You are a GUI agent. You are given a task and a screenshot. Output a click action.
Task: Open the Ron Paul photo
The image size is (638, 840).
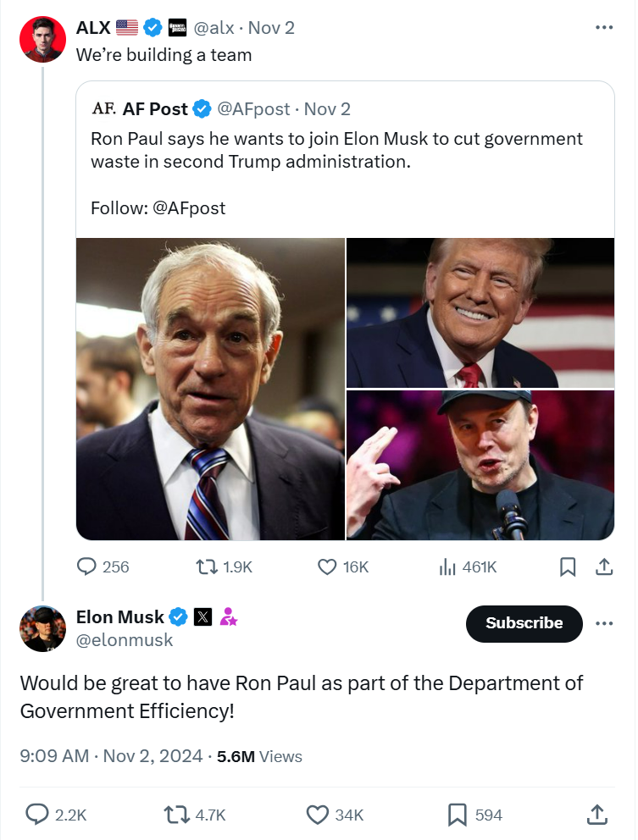pos(210,389)
